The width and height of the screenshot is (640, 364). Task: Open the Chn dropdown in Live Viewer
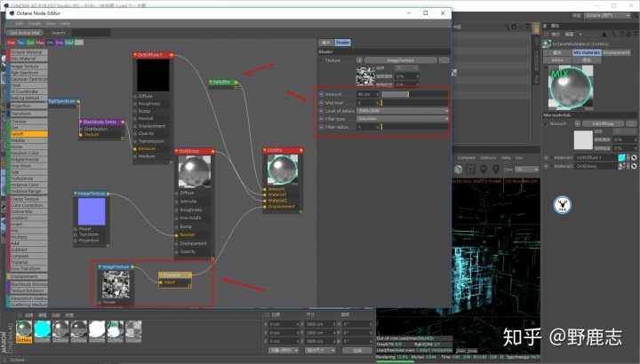527,170
